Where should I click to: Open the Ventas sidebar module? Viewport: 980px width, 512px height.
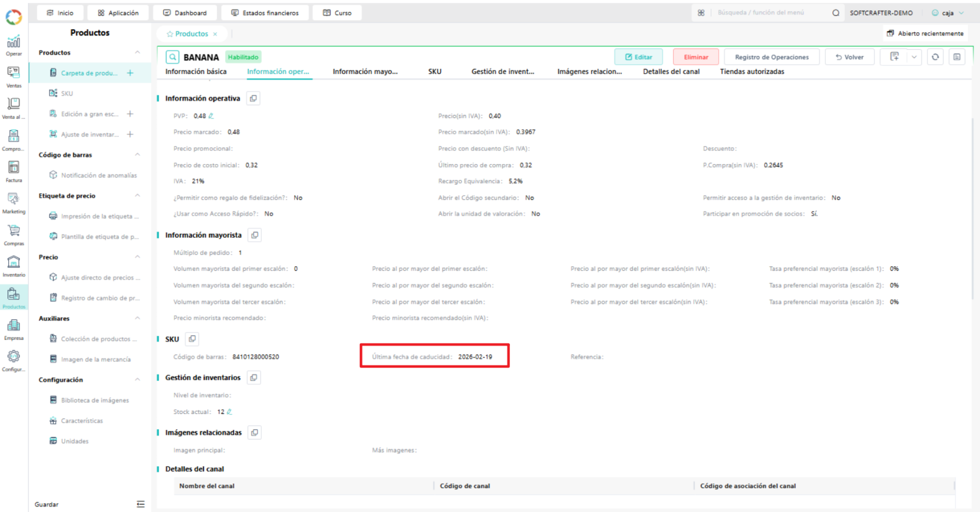(13, 76)
